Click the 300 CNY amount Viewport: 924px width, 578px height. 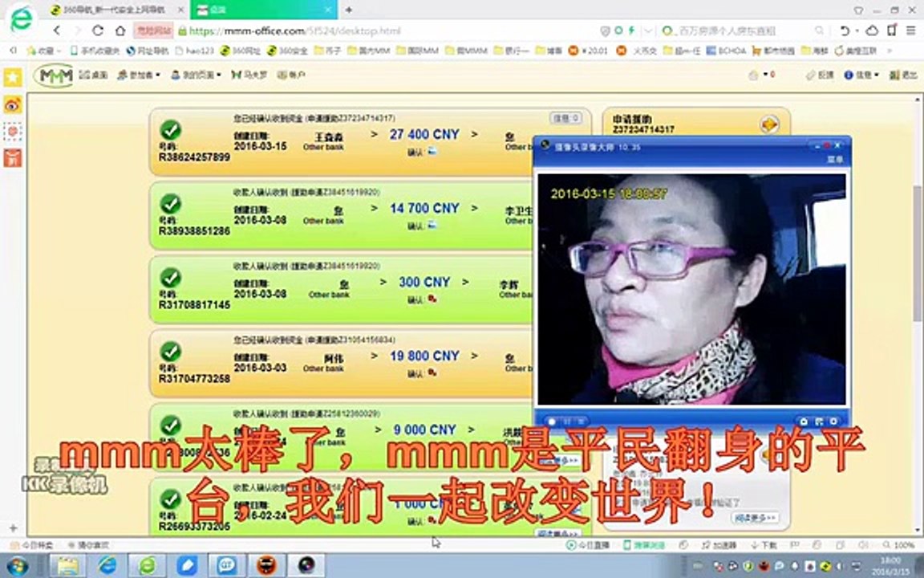click(x=424, y=282)
